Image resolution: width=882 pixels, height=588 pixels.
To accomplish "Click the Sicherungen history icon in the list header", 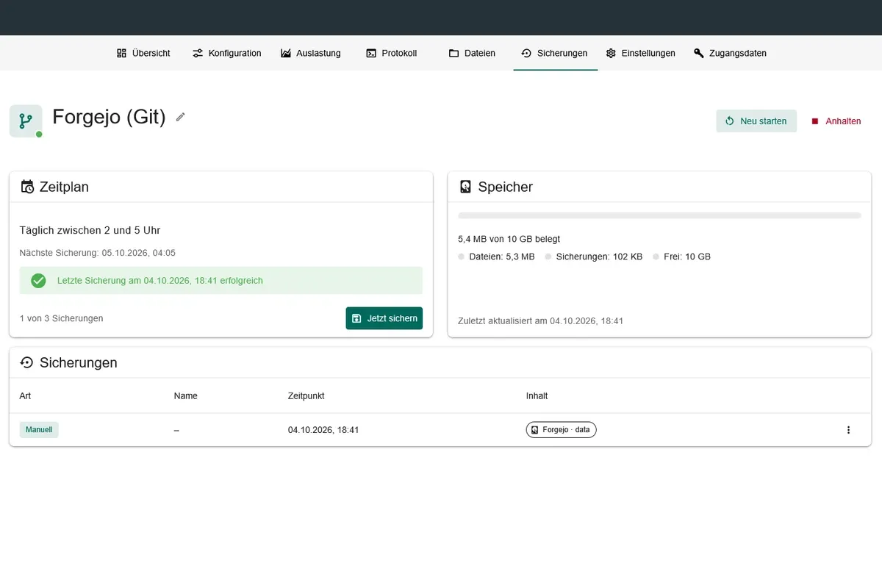I will pyautogui.click(x=27, y=362).
